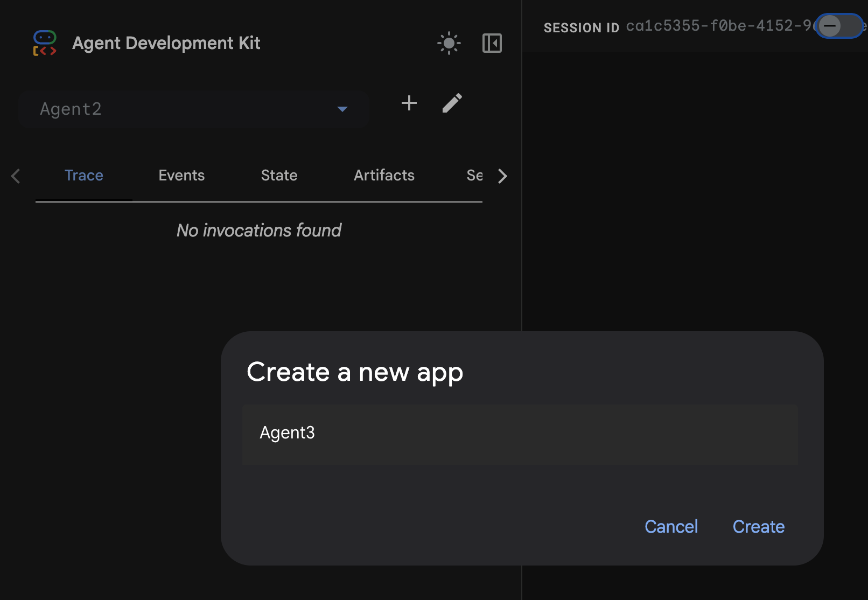Enable the toggle near the session header

(838, 26)
